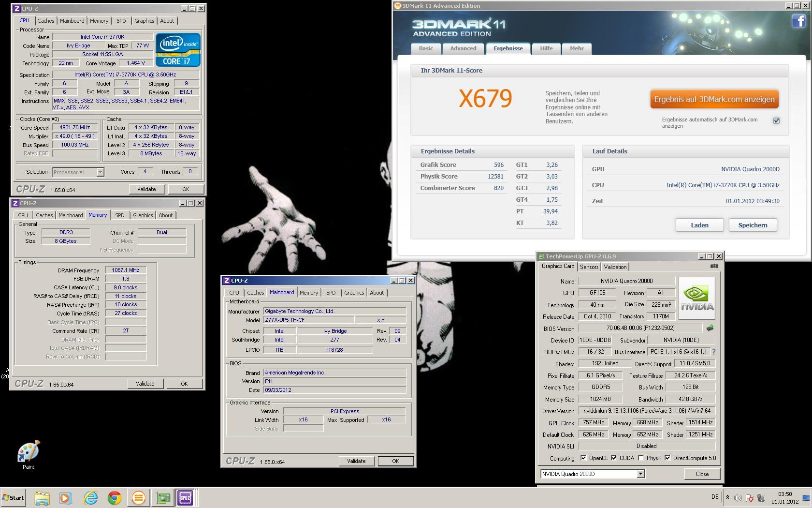This screenshot has width=812, height=508.
Task: Open About tab in CPU-Z Memory window
Action: (165, 215)
